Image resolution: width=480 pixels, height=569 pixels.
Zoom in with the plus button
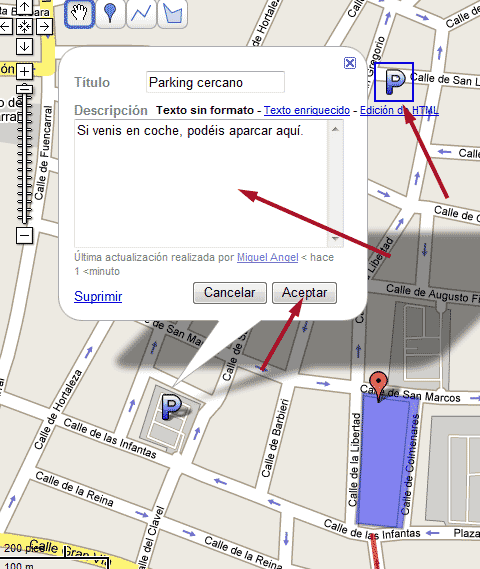pyautogui.click(x=24, y=71)
